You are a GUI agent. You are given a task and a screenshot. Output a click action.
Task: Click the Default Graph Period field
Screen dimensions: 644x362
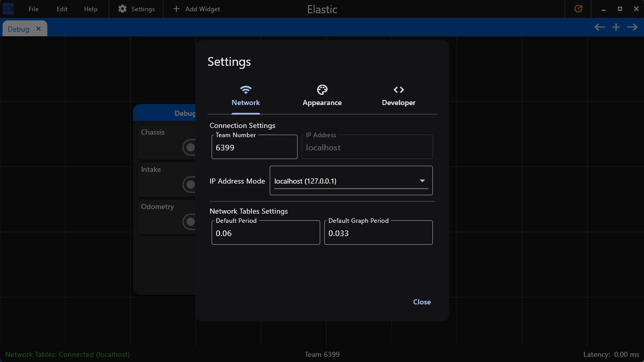[x=378, y=233]
